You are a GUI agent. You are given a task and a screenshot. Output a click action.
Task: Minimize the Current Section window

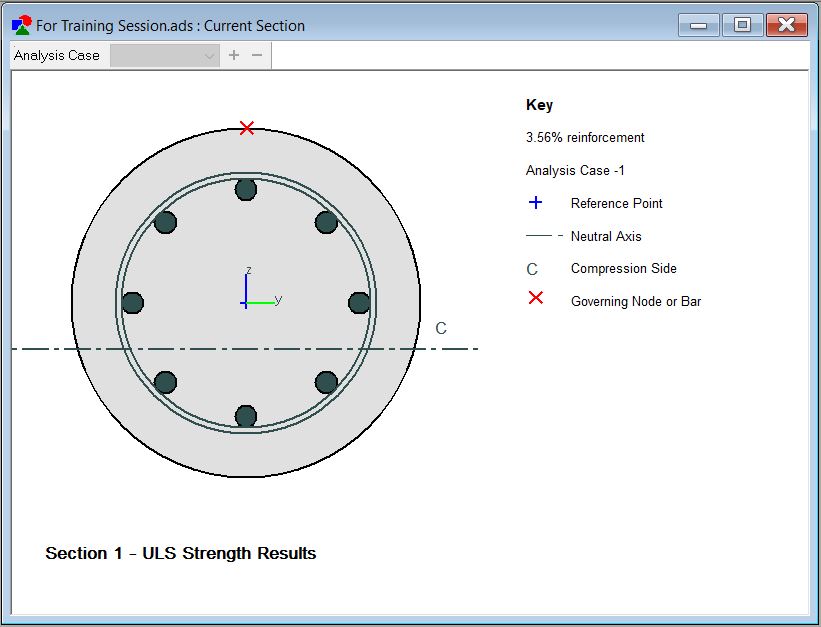click(x=698, y=25)
